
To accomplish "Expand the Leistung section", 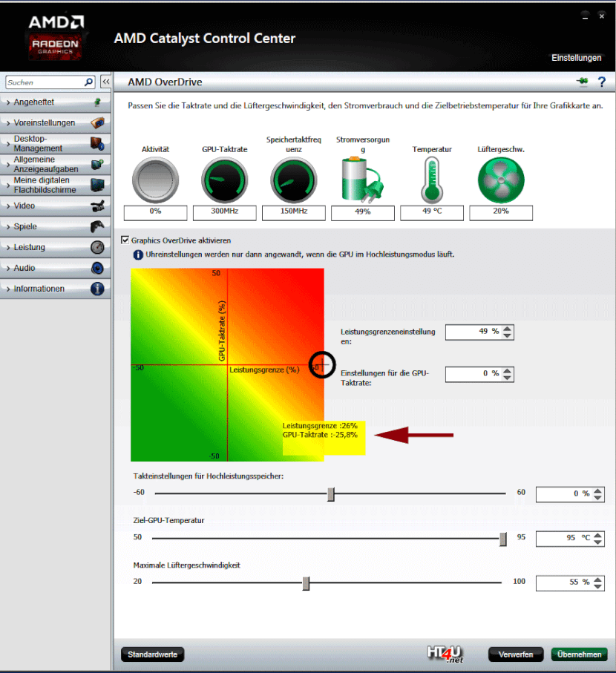I will 56,247.
